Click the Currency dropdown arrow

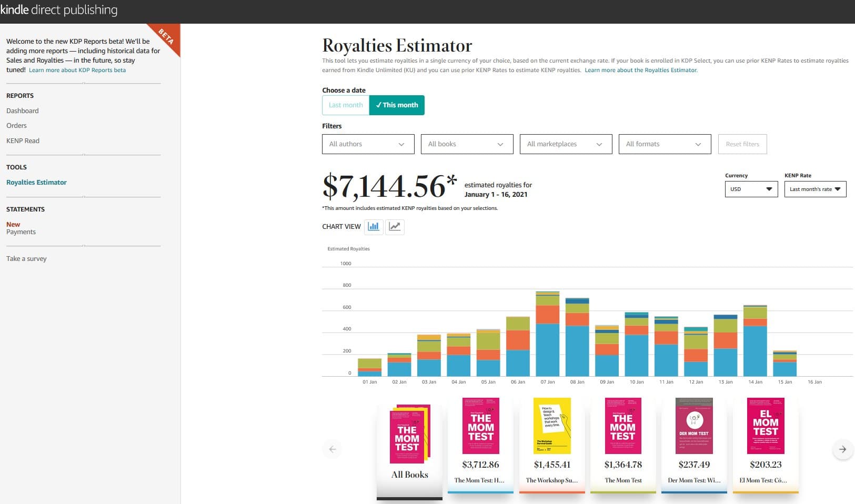click(770, 189)
